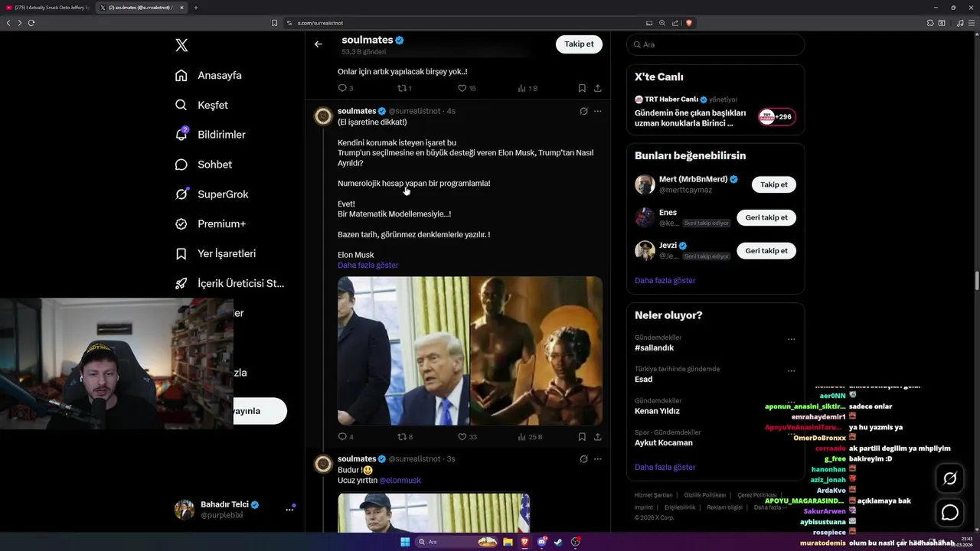Viewport: 980px width, 551px height.
Task: Focus the Ara search field
Action: click(715, 44)
